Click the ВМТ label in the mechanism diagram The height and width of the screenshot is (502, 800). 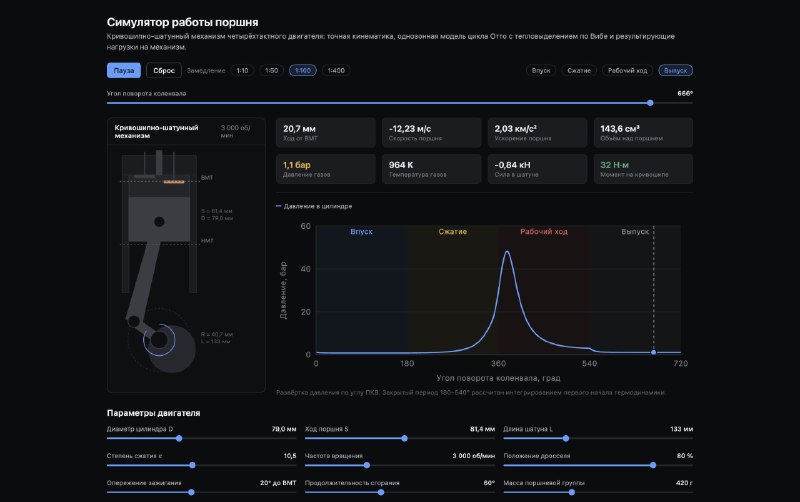[x=207, y=178]
